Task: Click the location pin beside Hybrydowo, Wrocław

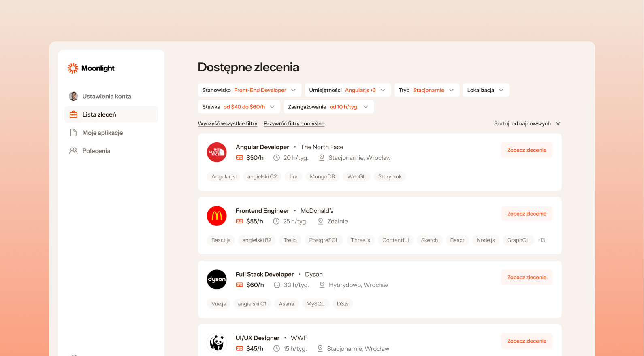Action: click(x=322, y=285)
